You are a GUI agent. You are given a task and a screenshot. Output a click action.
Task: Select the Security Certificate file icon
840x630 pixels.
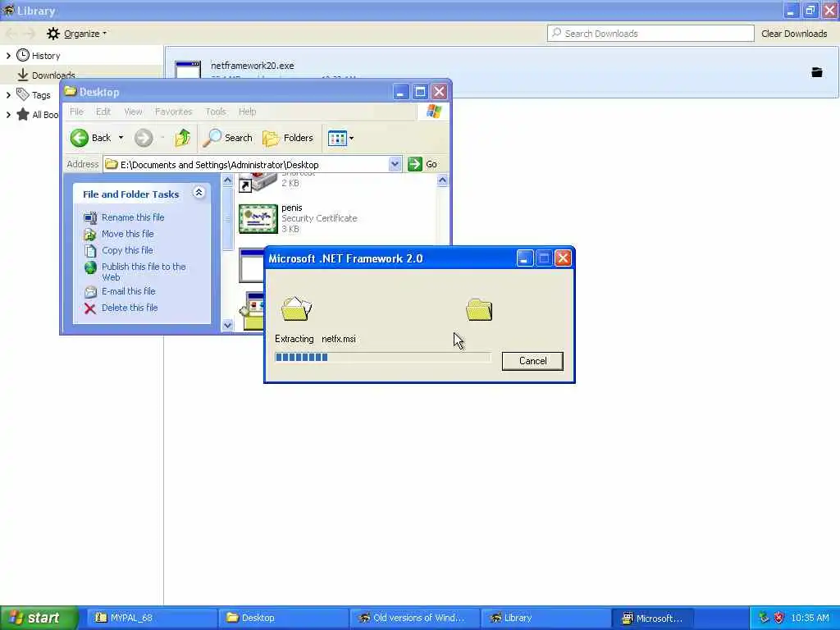pyautogui.click(x=258, y=218)
